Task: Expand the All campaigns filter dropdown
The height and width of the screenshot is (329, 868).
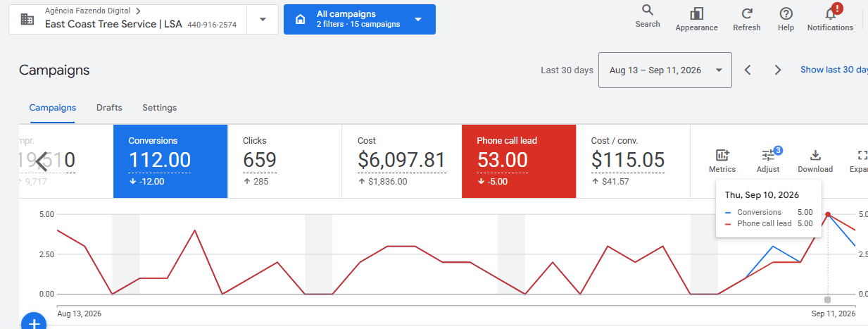Action: tap(418, 19)
